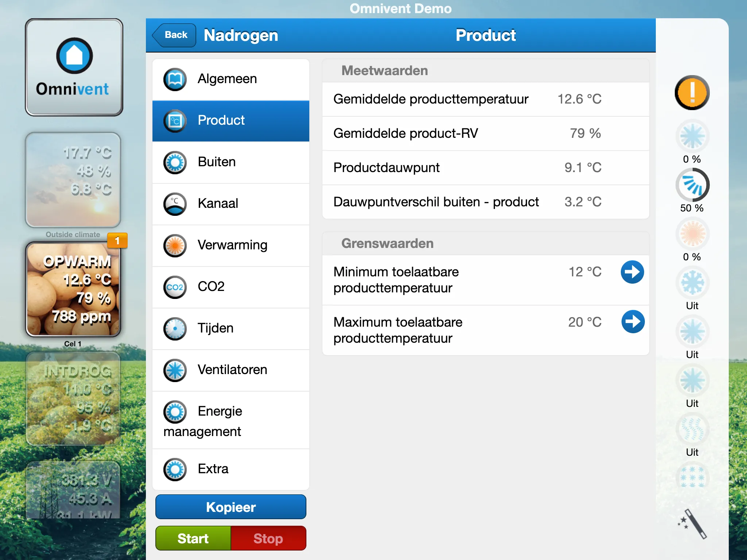The image size is (747, 560).
Task: Select the Tijden settings icon
Action: point(175,328)
